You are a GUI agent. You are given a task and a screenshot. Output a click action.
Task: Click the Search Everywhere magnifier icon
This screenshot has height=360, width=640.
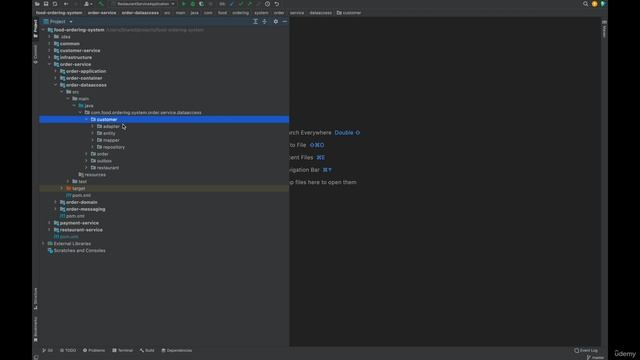(x=585, y=4)
